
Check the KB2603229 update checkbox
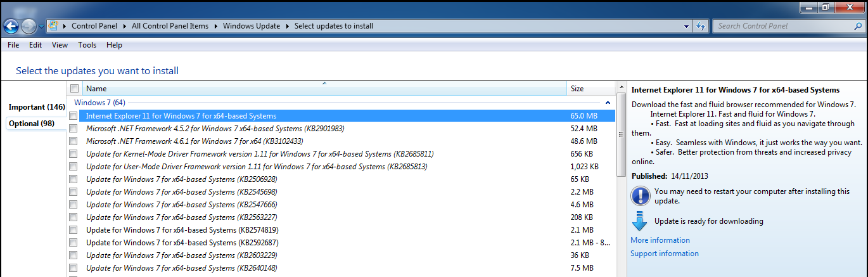[73, 255]
